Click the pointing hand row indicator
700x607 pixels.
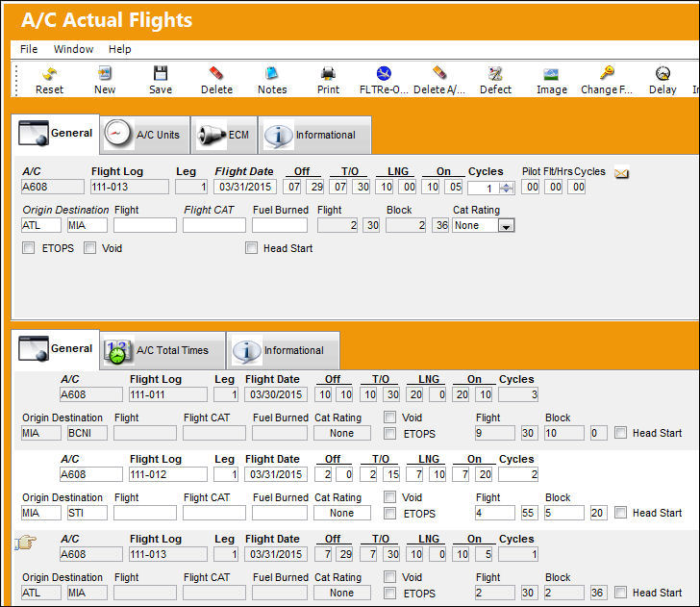pos(25,544)
